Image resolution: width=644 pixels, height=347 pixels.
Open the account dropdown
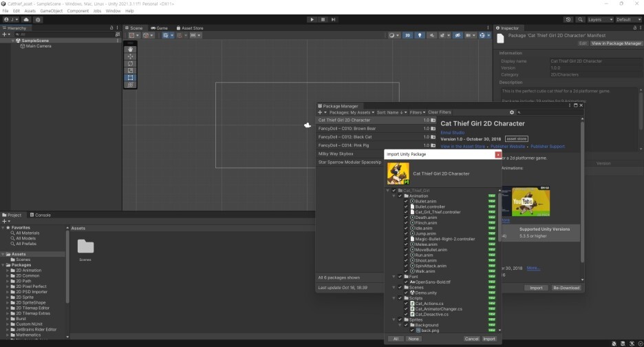coord(11,19)
